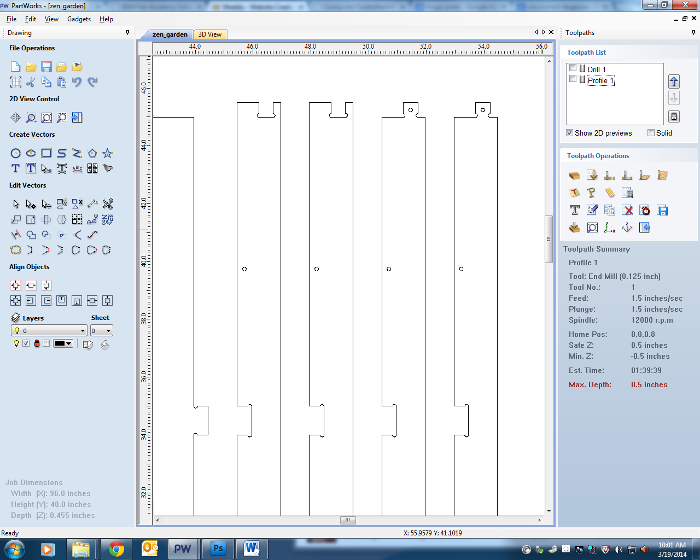
Task: Open the Help menu
Action: click(106, 19)
